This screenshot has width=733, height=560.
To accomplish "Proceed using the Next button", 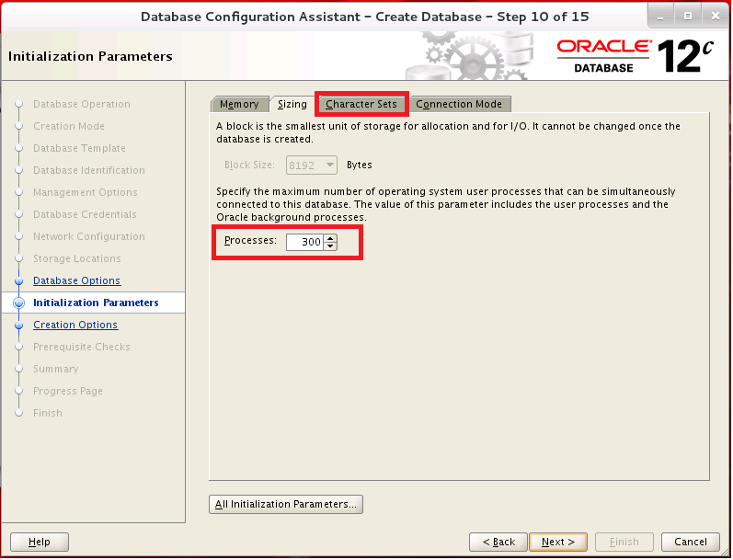I will coord(558,542).
